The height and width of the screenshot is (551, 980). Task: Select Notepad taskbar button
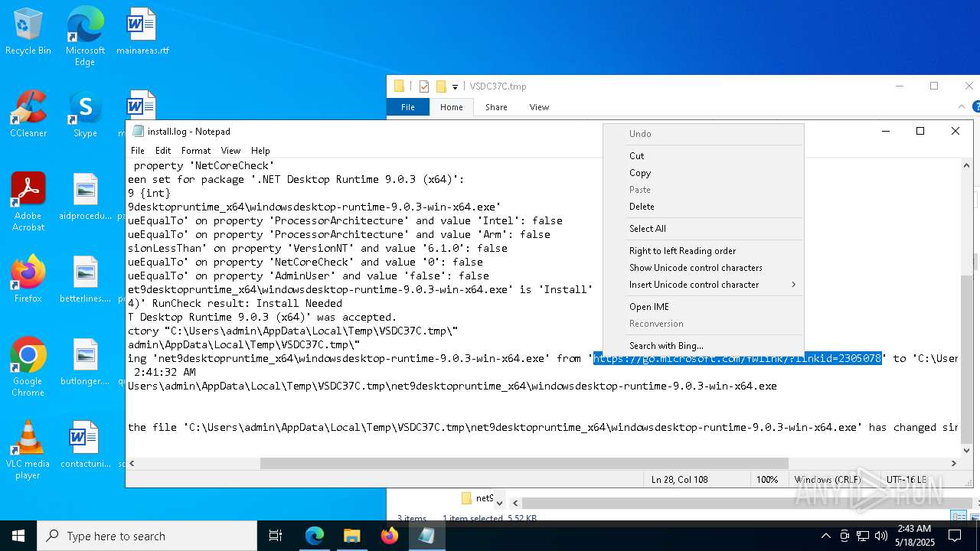click(426, 536)
